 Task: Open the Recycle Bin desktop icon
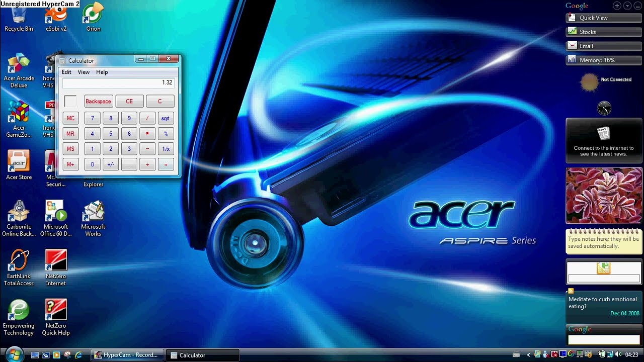coord(19,19)
